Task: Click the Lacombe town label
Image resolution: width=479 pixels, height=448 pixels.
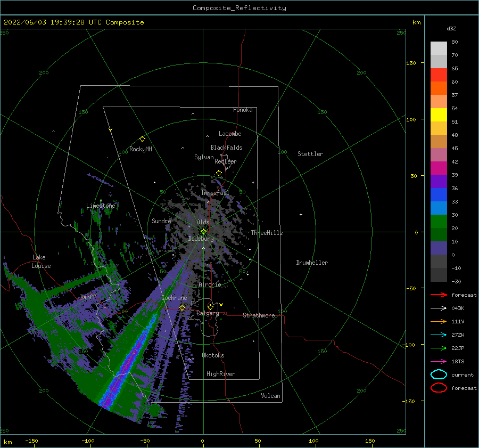Action: point(230,134)
